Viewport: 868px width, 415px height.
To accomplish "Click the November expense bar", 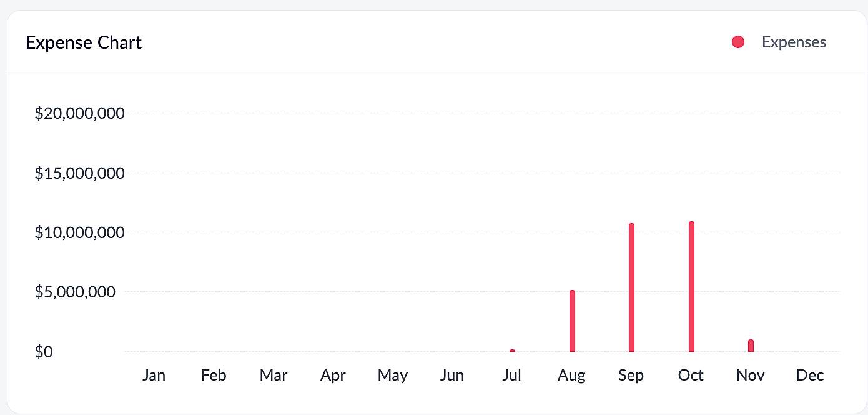I will pos(751,346).
